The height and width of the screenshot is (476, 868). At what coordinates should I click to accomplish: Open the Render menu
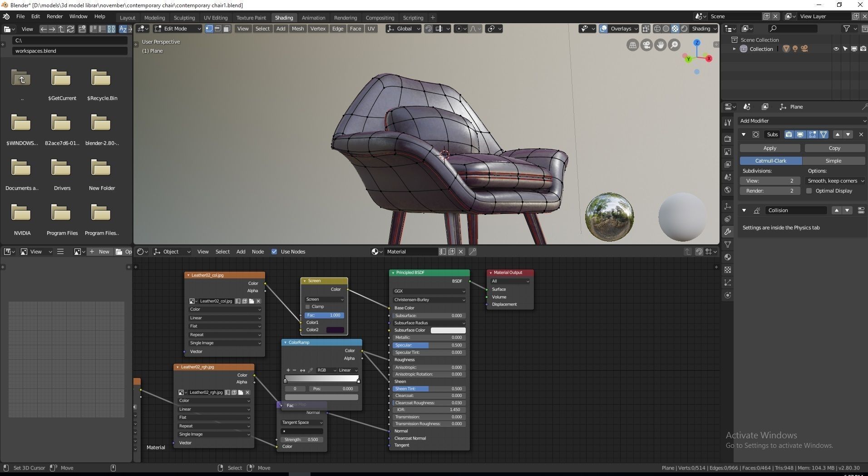(54, 16)
